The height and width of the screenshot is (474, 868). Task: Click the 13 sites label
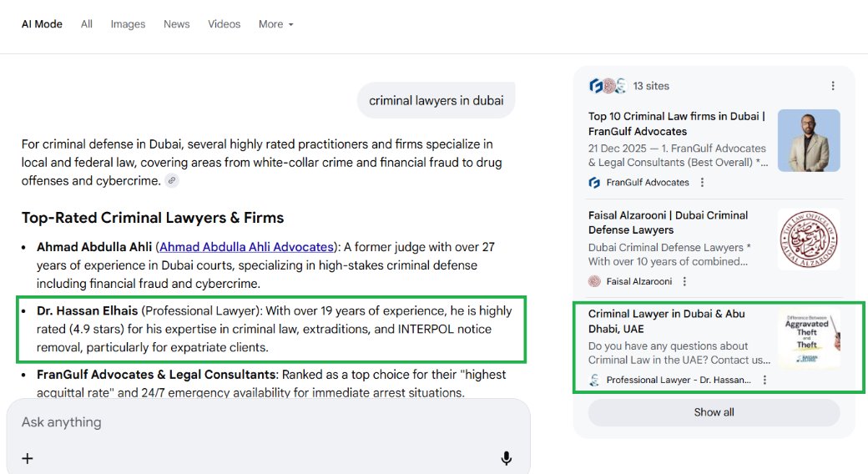click(651, 86)
